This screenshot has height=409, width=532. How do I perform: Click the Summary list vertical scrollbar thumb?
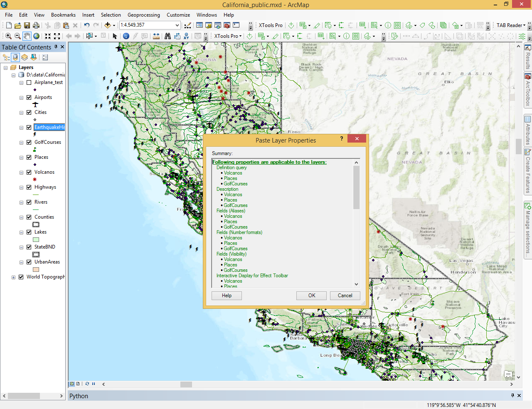356,187
